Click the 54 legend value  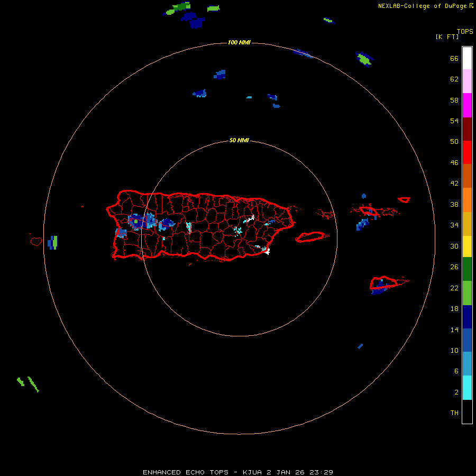click(454, 121)
